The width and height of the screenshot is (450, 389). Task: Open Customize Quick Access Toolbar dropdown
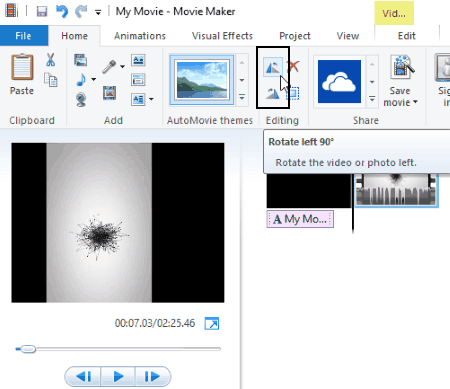tap(98, 13)
